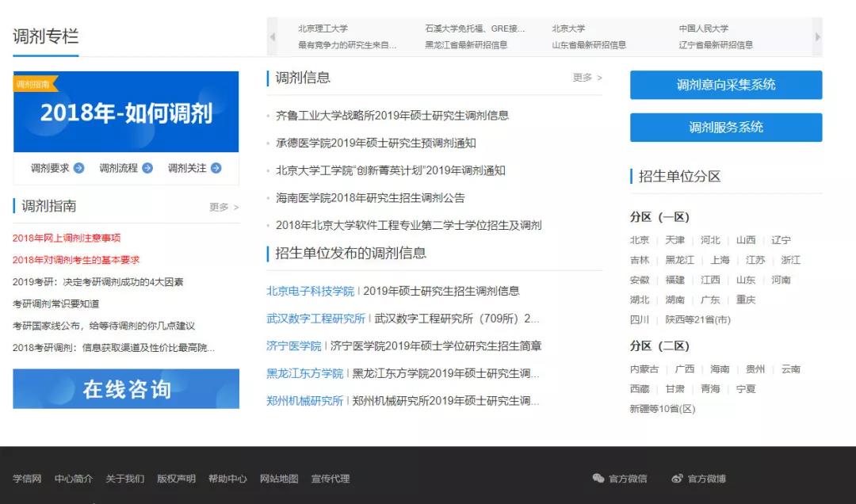
Task: Expand 更多 in the 调剂信息 section
Action: pos(587,78)
